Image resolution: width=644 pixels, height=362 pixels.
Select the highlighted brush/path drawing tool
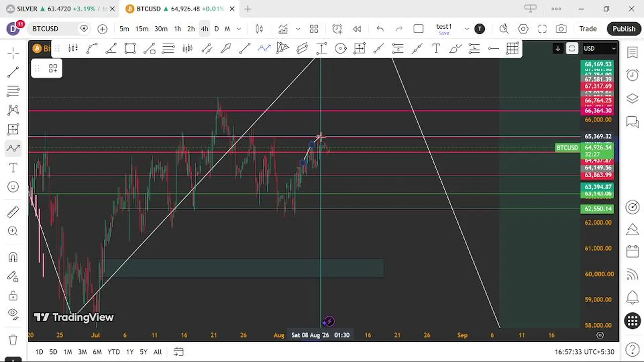(x=13, y=148)
